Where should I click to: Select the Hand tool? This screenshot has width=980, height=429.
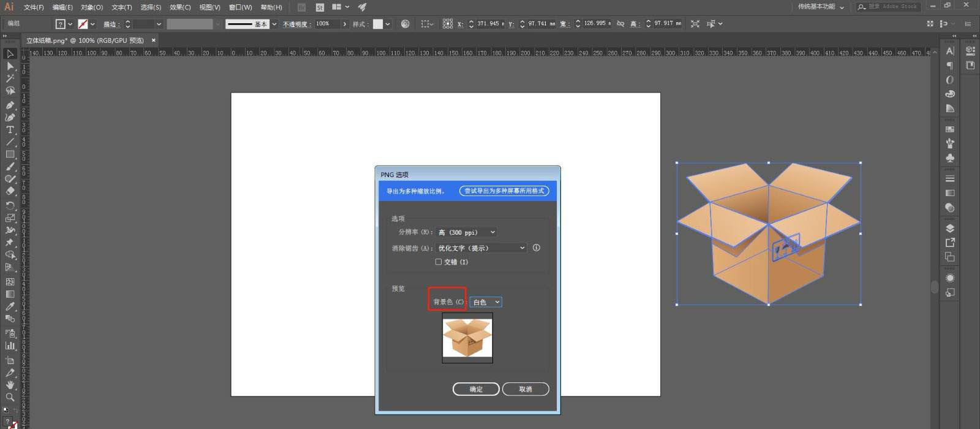coord(10,385)
